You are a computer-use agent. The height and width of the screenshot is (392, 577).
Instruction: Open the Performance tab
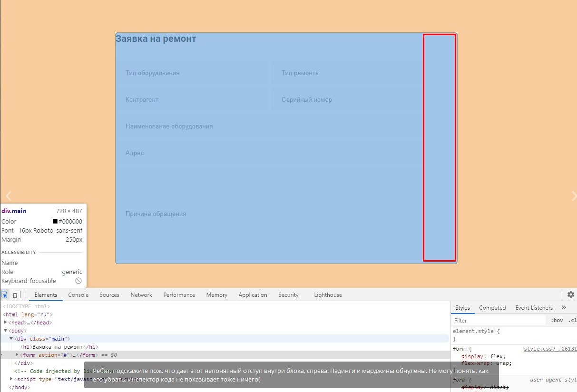[179, 295]
